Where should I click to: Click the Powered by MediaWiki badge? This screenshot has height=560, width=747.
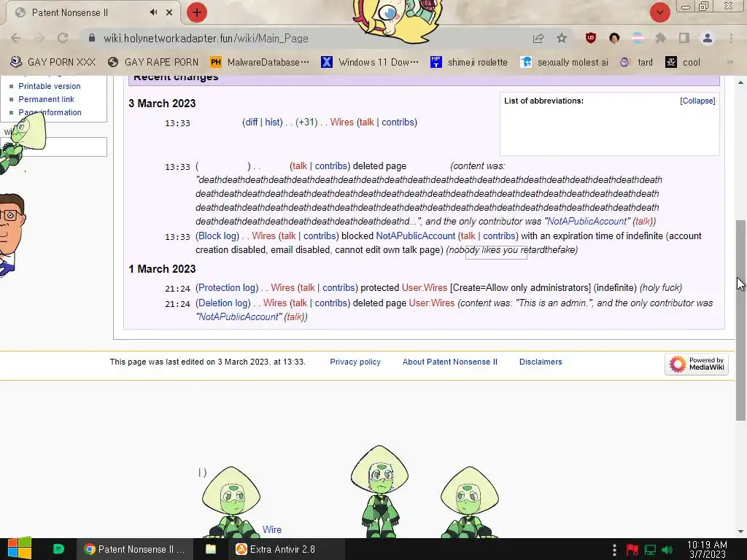pyautogui.click(x=697, y=365)
